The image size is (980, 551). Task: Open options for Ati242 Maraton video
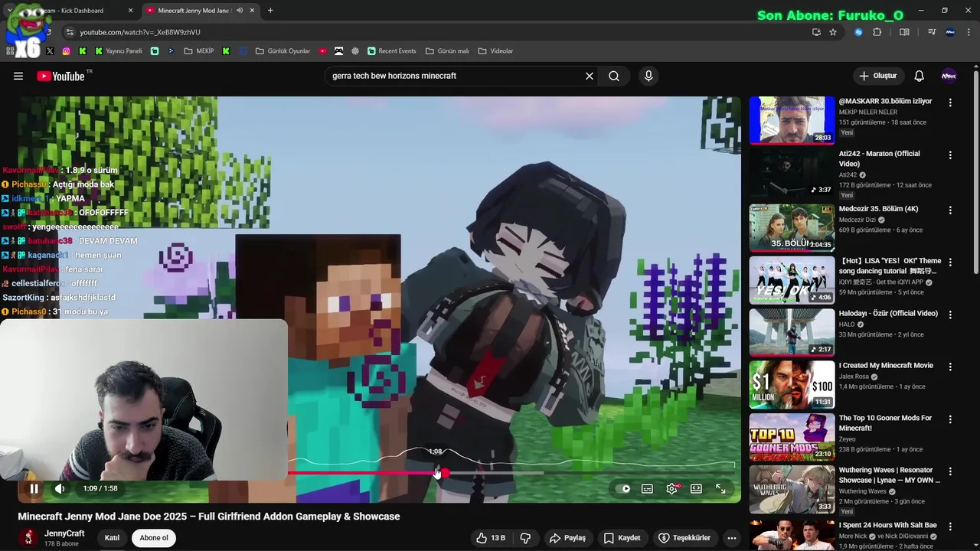[950, 155]
